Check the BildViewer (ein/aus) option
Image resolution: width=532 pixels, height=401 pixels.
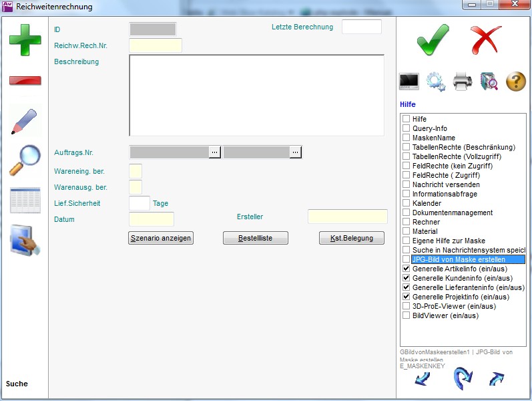[x=406, y=315]
